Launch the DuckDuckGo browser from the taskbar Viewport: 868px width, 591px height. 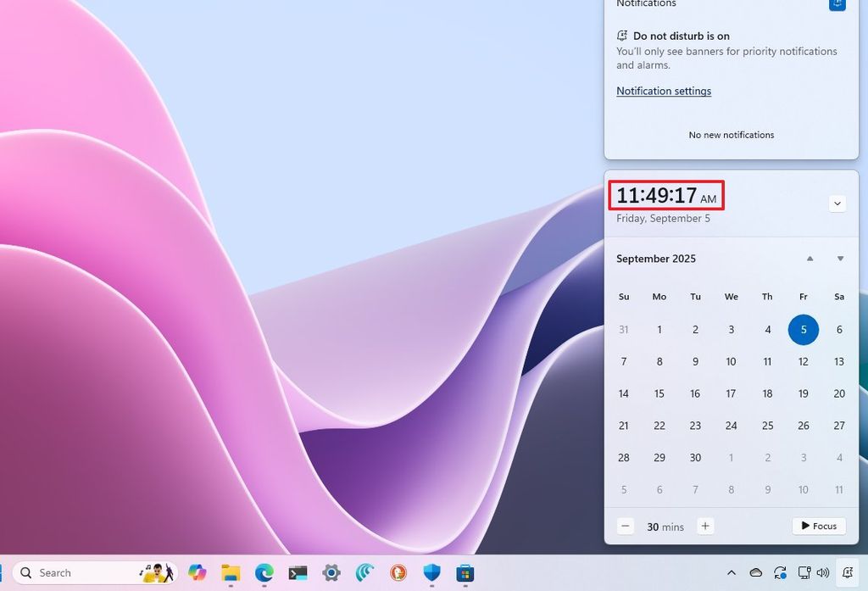[x=398, y=572]
